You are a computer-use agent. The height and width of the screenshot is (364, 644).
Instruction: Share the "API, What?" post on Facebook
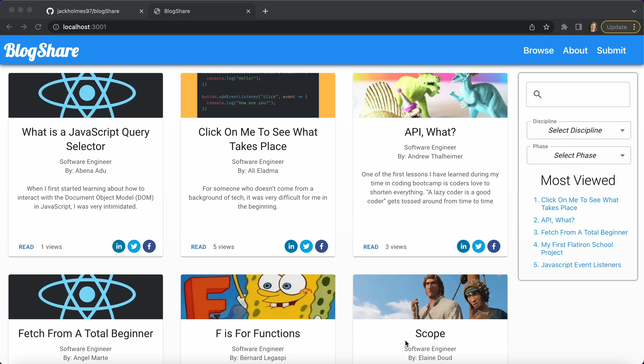[x=494, y=246]
